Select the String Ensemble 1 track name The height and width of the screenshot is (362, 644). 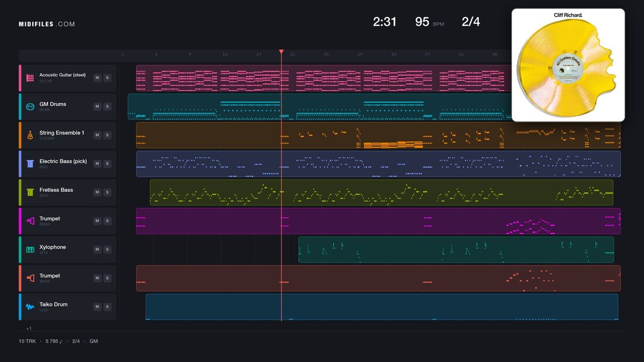[61, 133]
